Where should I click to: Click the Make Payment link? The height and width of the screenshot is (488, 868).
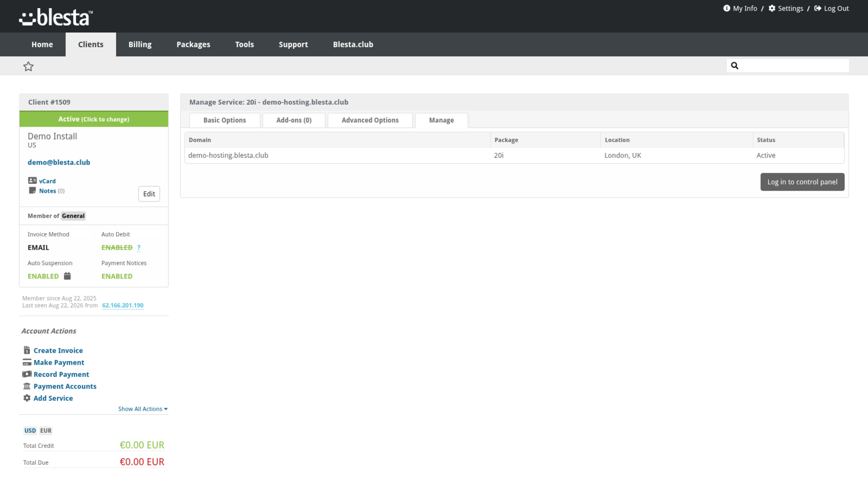(59, 362)
